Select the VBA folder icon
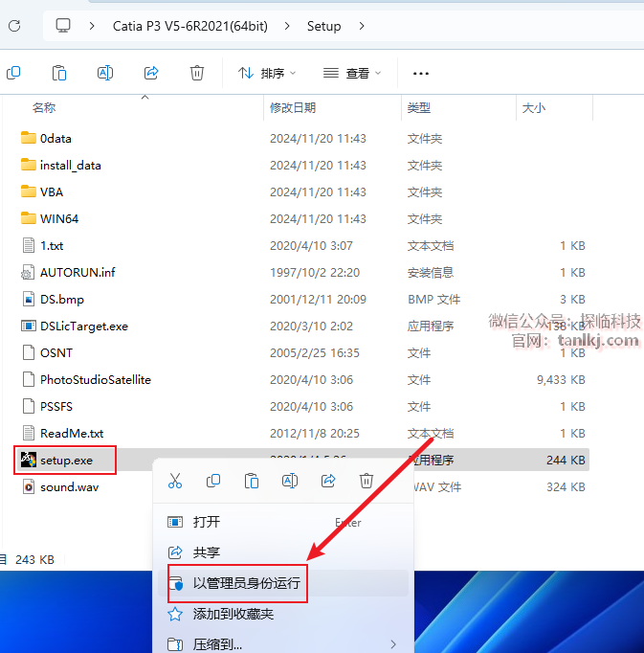The width and height of the screenshot is (644, 653). (x=29, y=191)
